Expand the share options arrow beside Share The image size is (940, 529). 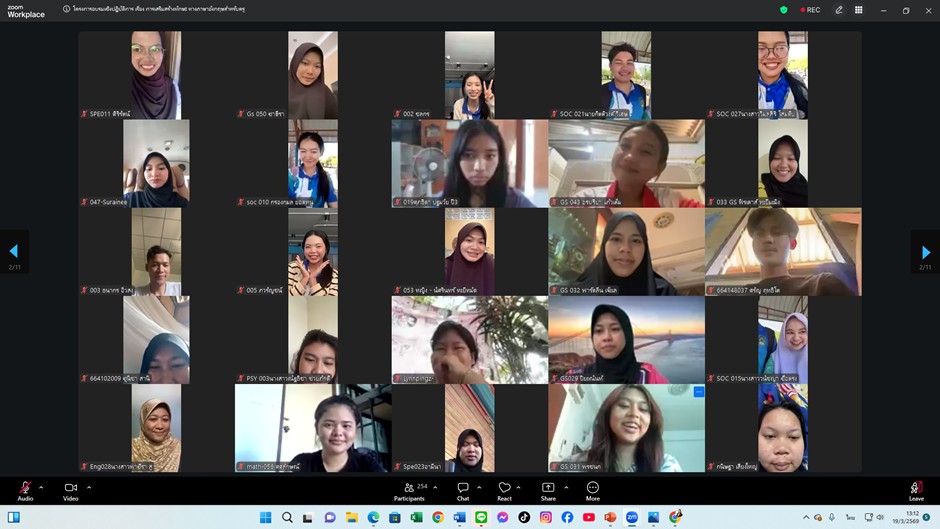565,487
